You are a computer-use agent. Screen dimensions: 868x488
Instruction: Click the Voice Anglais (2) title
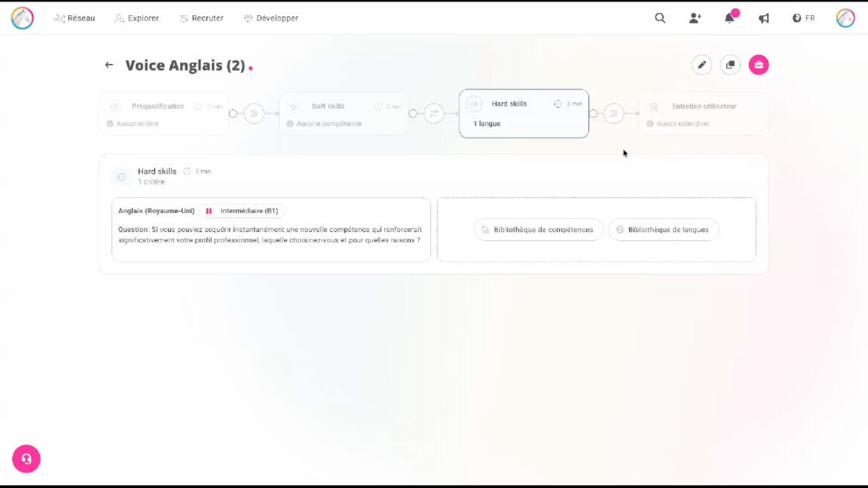185,66
